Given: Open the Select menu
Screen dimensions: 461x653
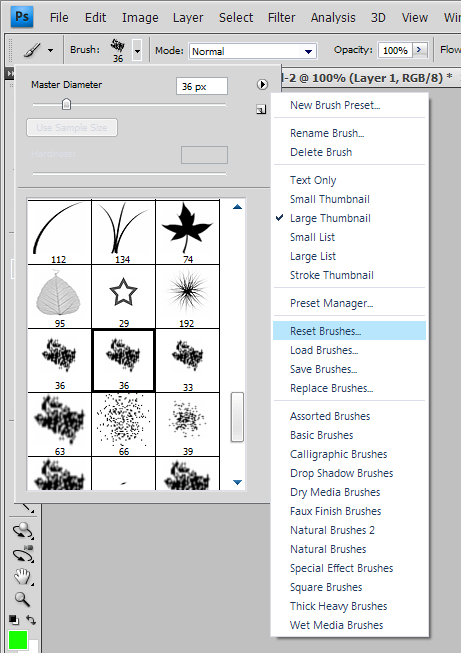Looking at the screenshot, I should tap(236, 17).
